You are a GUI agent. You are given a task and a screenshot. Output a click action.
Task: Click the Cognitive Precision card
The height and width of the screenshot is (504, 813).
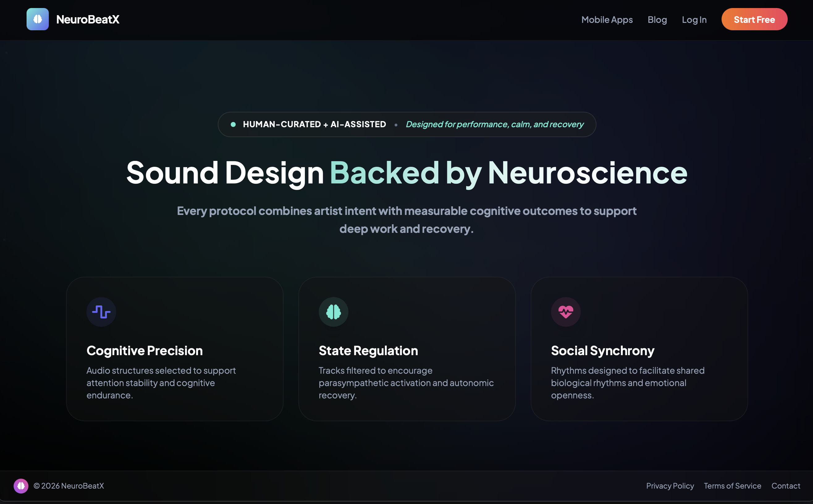[175, 348]
